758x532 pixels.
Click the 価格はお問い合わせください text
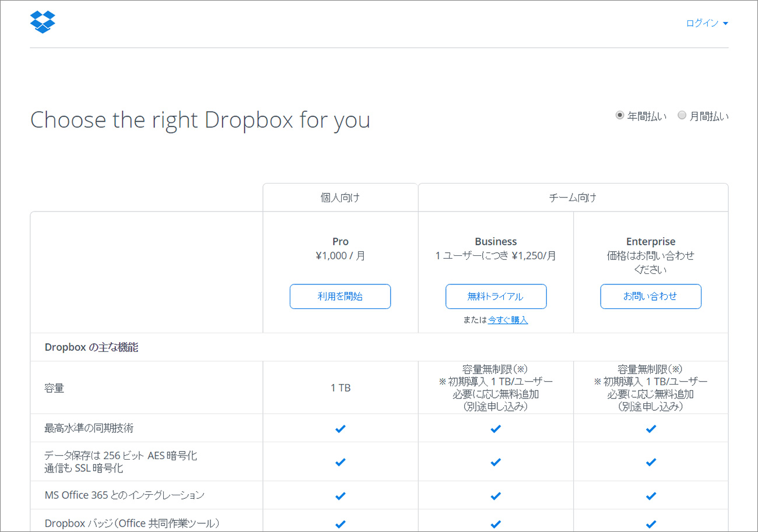[x=651, y=263]
